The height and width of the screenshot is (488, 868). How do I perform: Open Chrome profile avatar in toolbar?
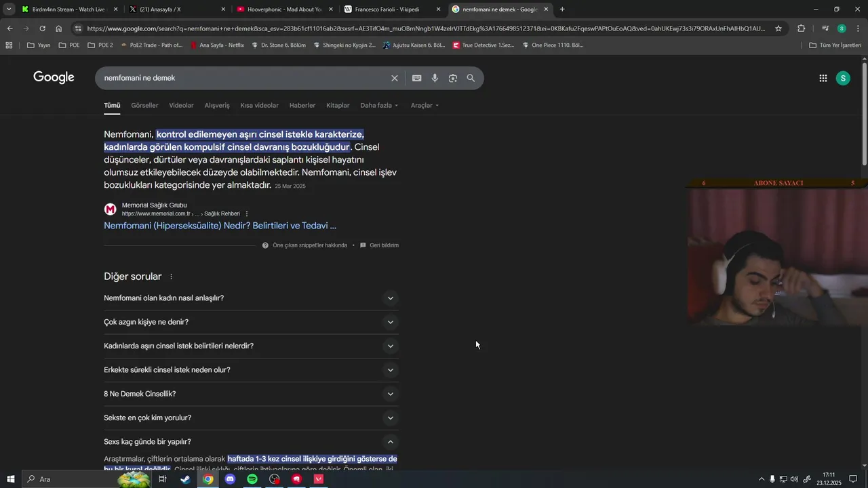tap(842, 28)
